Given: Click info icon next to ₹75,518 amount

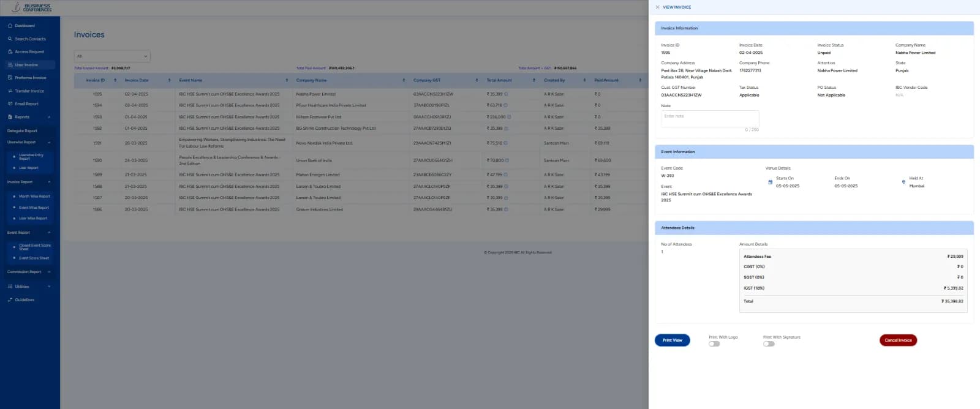Looking at the screenshot, I should point(506,143).
